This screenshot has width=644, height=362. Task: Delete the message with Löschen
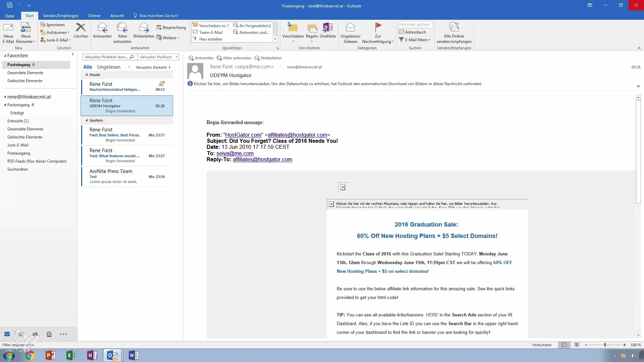[x=81, y=31]
